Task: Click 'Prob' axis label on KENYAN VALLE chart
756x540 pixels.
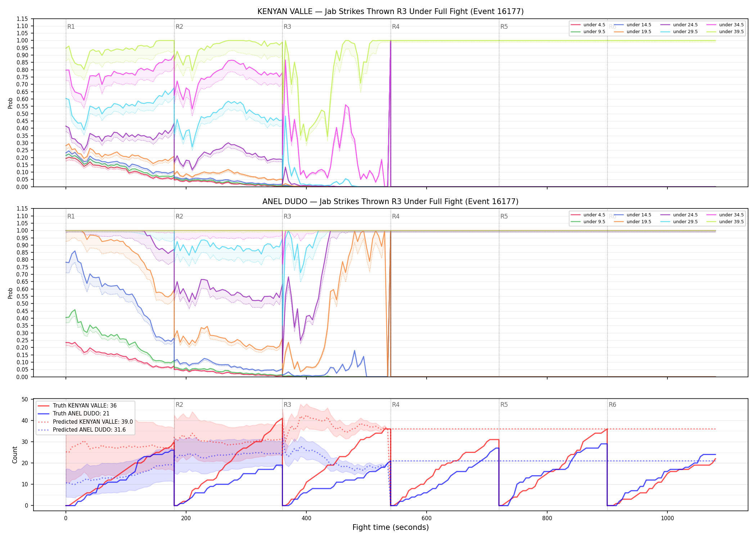Action: point(10,103)
